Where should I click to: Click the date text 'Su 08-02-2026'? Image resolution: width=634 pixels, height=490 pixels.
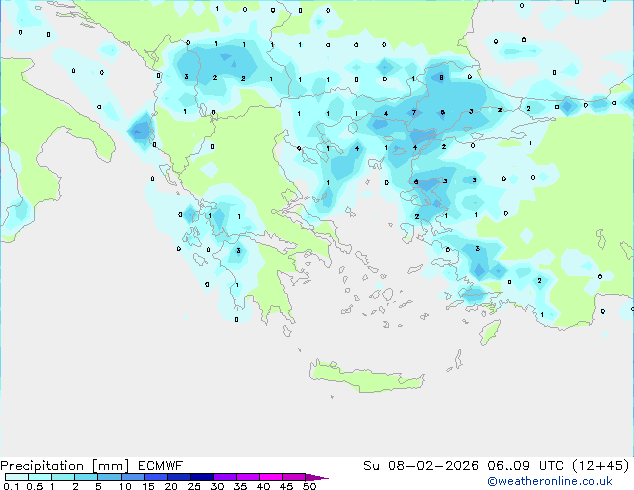coord(421,466)
